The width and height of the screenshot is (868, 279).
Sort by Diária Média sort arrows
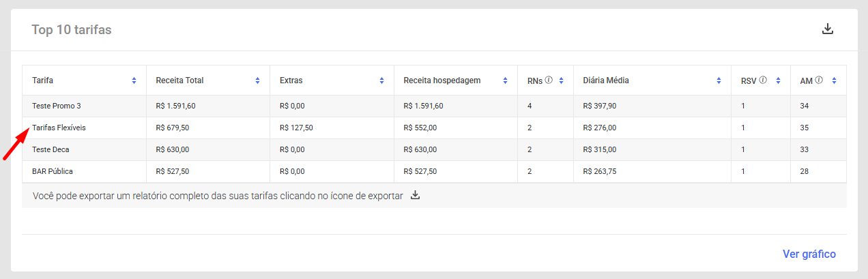pos(719,80)
